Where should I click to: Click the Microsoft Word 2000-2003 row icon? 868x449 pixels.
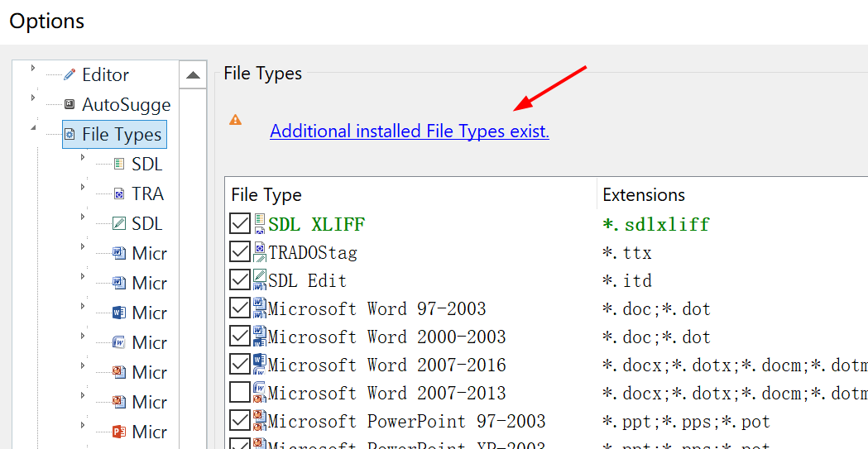(x=260, y=337)
